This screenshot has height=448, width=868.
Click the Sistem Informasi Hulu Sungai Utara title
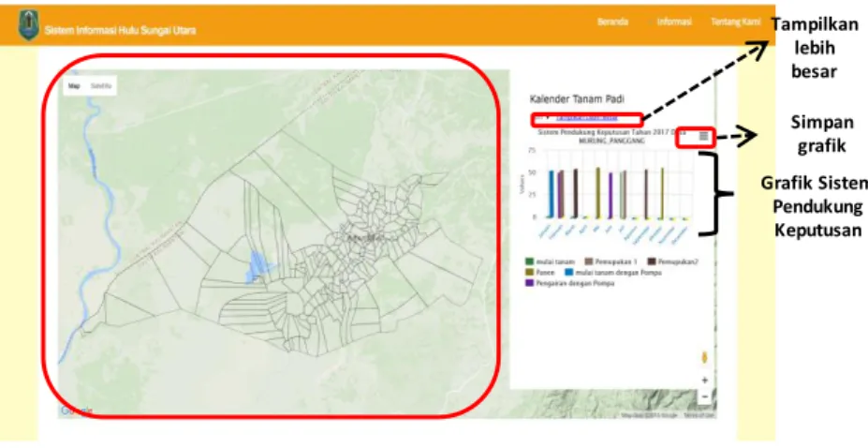click(x=120, y=30)
